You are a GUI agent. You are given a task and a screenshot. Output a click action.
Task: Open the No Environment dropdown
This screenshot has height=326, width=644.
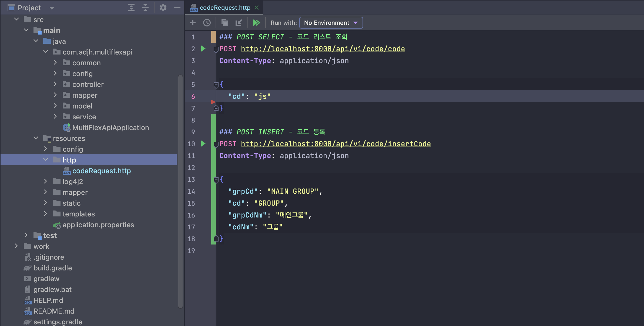coord(331,23)
